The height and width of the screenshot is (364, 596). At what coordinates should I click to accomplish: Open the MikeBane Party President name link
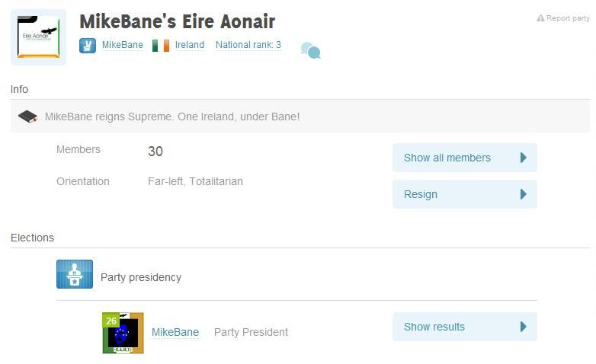point(175,332)
